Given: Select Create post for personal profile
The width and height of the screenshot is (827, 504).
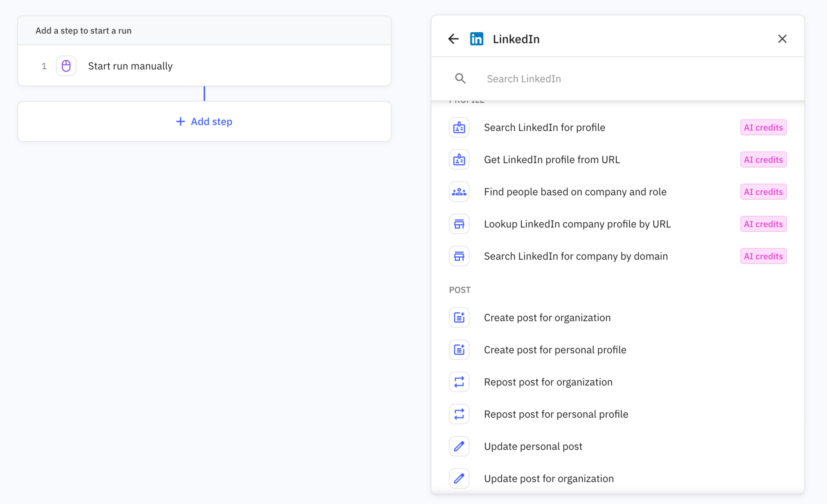Looking at the screenshot, I should [555, 350].
